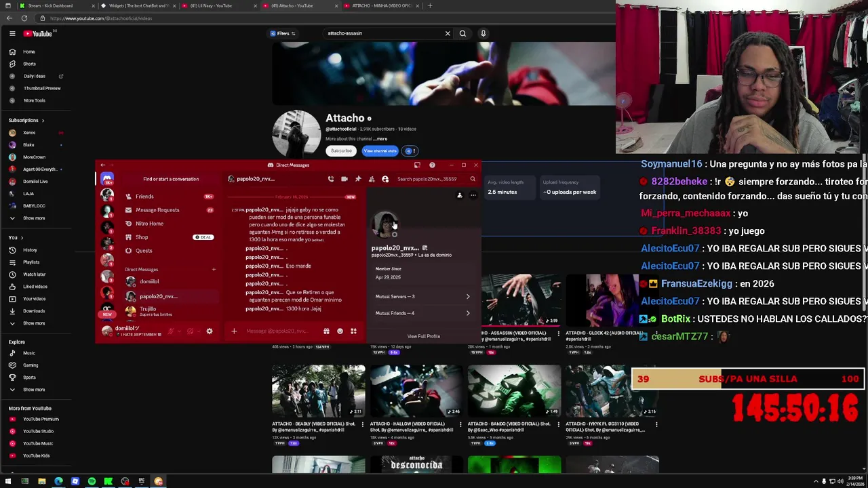Open the more options dots in profile panel

pyautogui.click(x=473, y=195)
